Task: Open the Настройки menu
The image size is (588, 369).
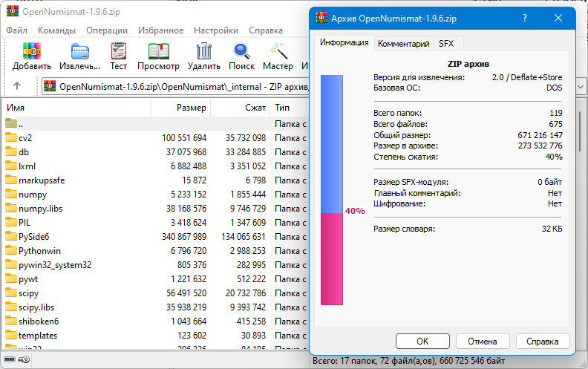Action: pyautogui.click(x=216, y=30)
